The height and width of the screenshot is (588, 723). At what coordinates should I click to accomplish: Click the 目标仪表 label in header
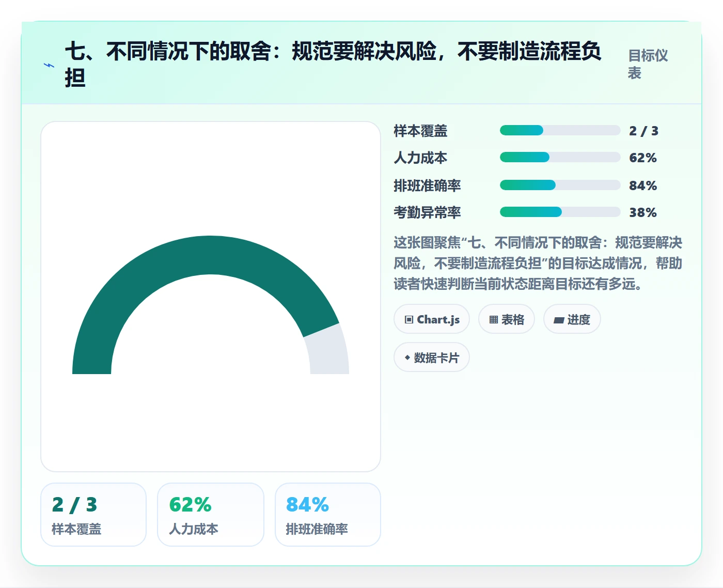point(648,64)
